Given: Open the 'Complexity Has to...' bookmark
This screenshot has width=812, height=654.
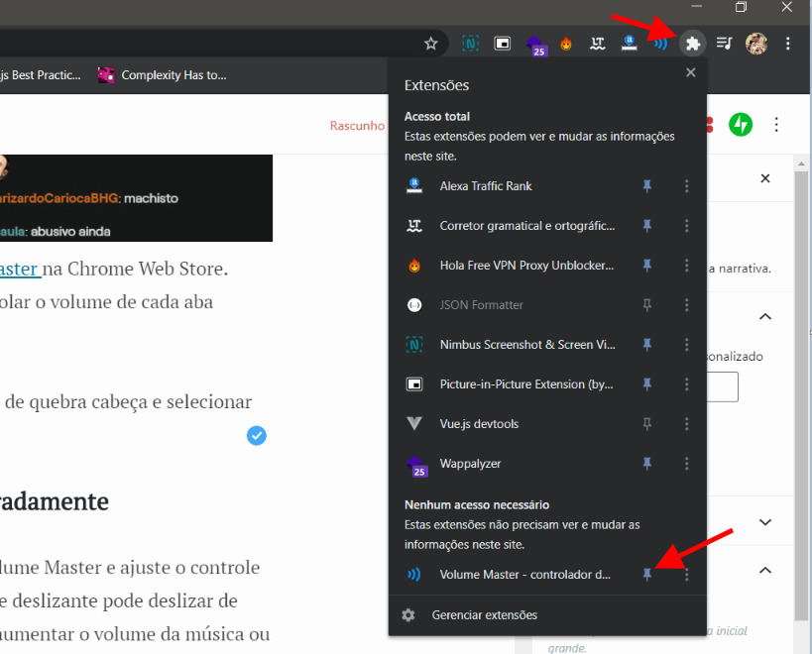Looking at the screenshot, I should [171, 74].
